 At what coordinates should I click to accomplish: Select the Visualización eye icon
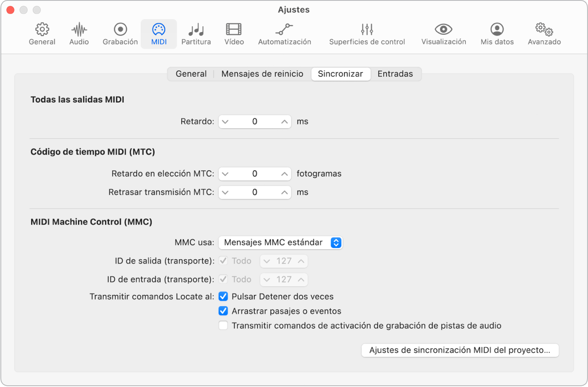[444, 34]
